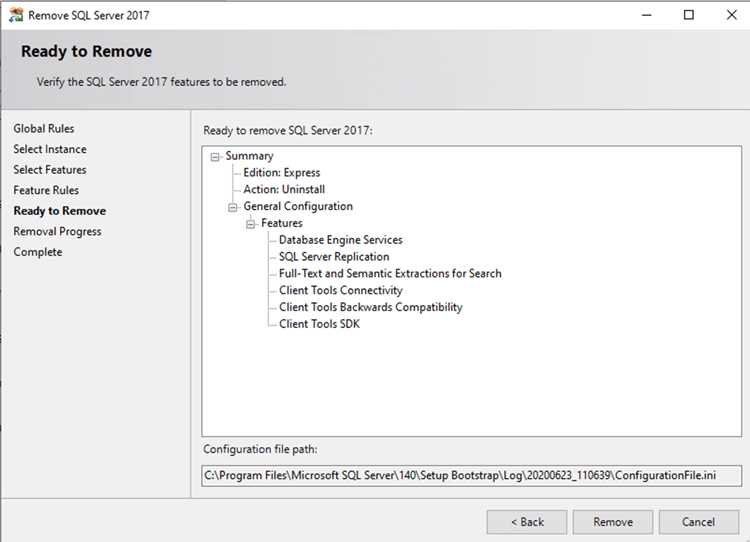Screen dimensions: 750x542
Task: Select Full-Text and Semantic Extractions for Search
Action: (x=390, y=273)
